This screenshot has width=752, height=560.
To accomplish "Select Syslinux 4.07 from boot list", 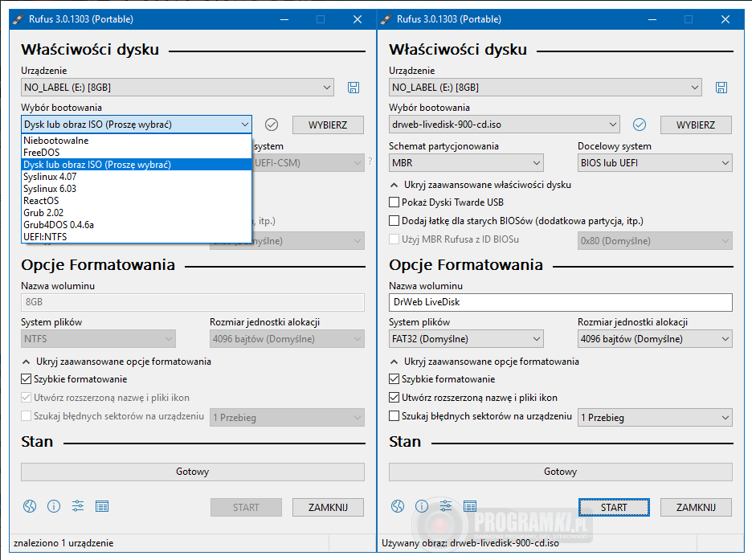I will [137, 177].
